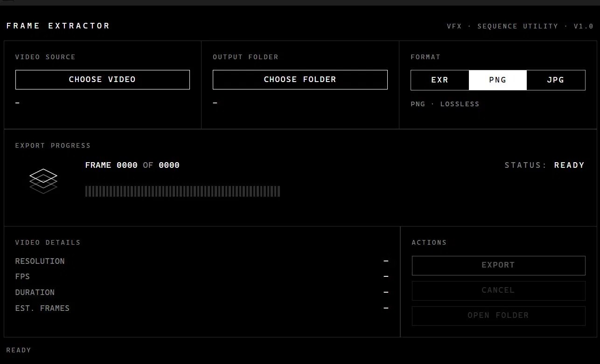Click the Open Folder button

pos(498,316)
